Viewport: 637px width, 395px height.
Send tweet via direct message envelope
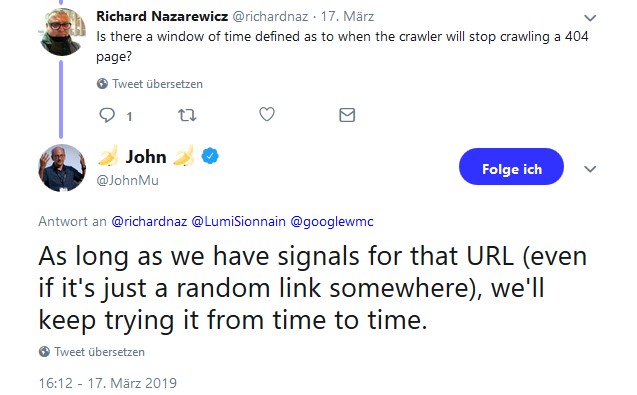[347, 115]
